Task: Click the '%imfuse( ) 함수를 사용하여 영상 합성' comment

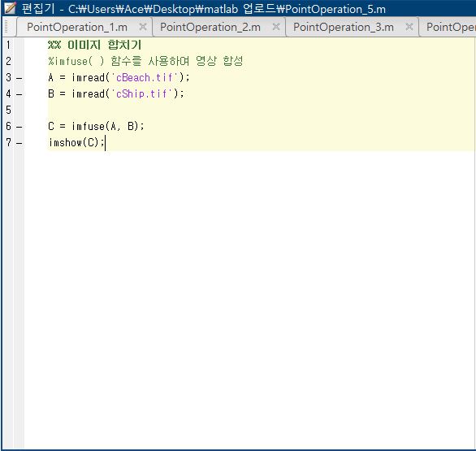Action: point(145,61)
